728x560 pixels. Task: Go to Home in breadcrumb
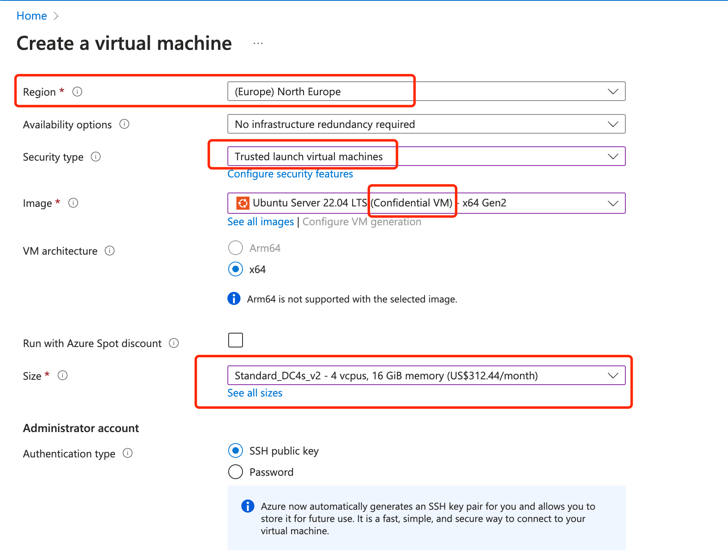pyautogui.click(x=31, y=16)
